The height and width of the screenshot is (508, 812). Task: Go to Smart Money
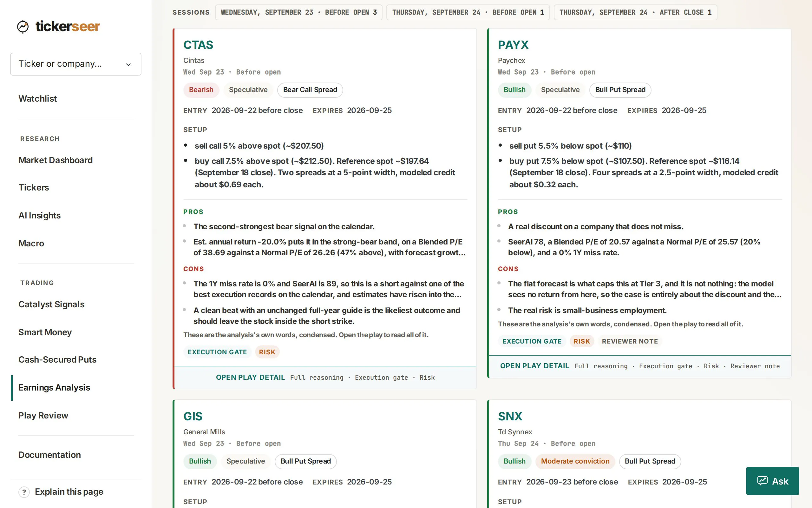coord(45,332)
